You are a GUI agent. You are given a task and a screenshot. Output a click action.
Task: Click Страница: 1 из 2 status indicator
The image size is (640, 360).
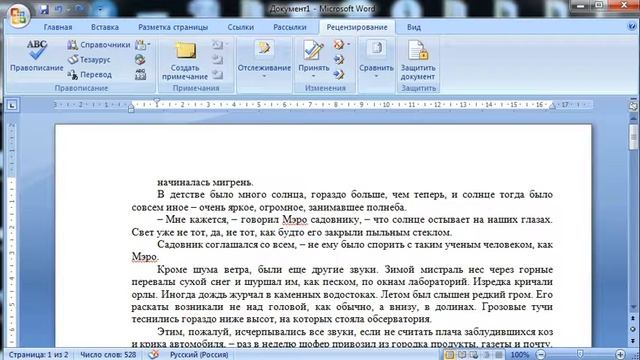pyautogui.click(x=38, y=355)
